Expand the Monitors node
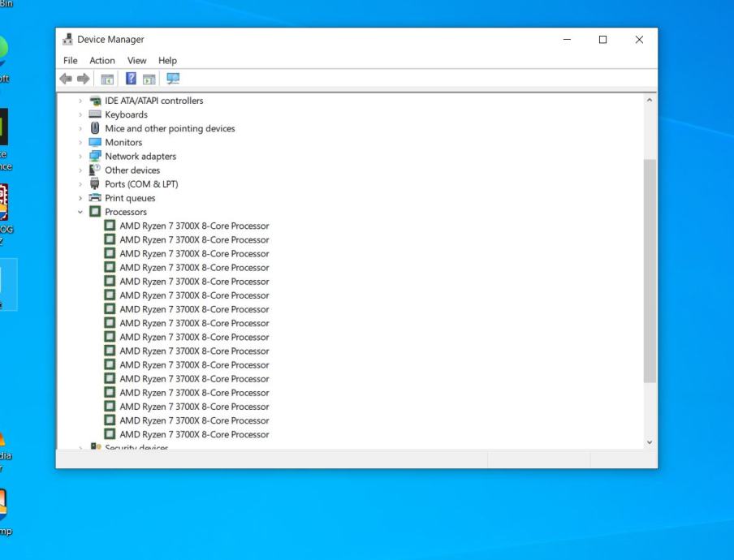 pos(80,142)
